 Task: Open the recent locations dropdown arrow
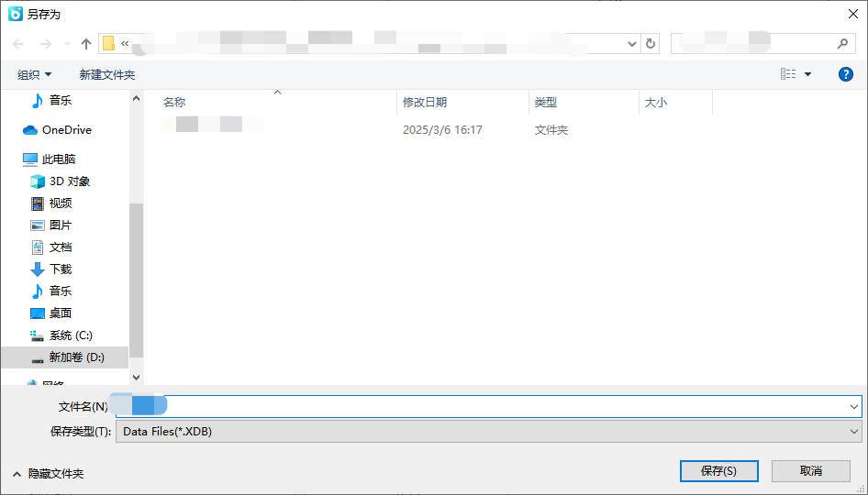(67, 44)
